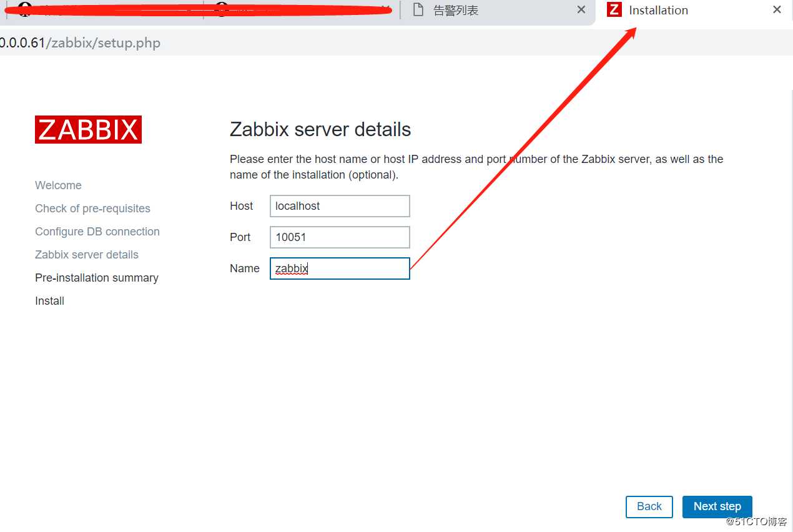
Task: Focus the Host input field
Action: point(340,206)
